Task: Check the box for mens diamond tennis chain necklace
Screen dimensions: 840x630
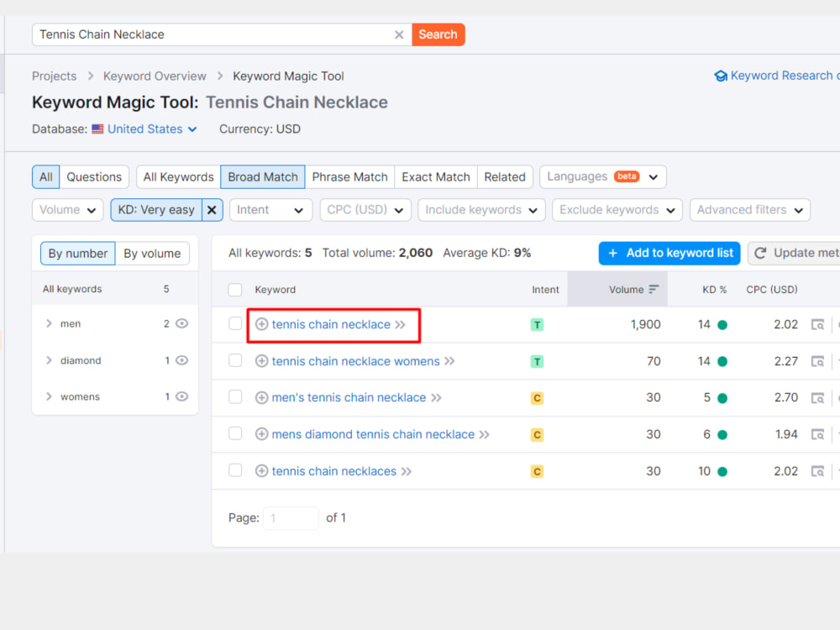Action: point(235,433)
